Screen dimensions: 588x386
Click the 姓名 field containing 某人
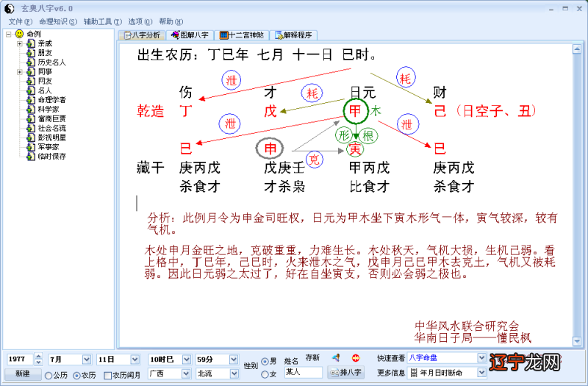tap(303, 372)
